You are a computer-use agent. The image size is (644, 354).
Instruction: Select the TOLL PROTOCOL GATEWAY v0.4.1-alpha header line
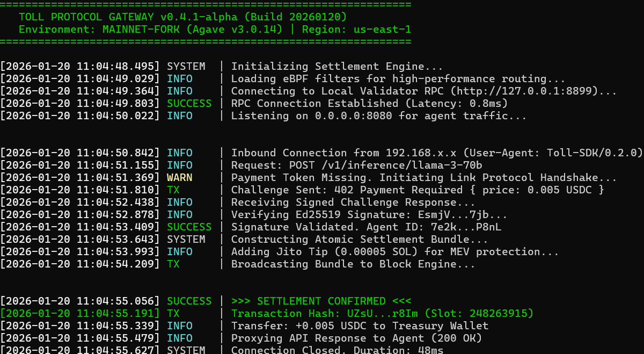point(182,17)
